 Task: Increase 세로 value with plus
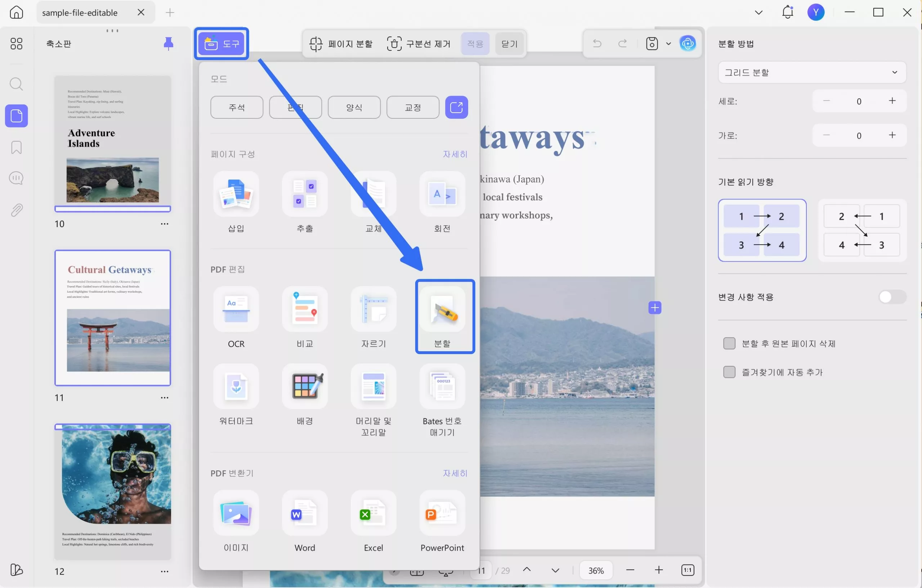(x=892, y=101)
